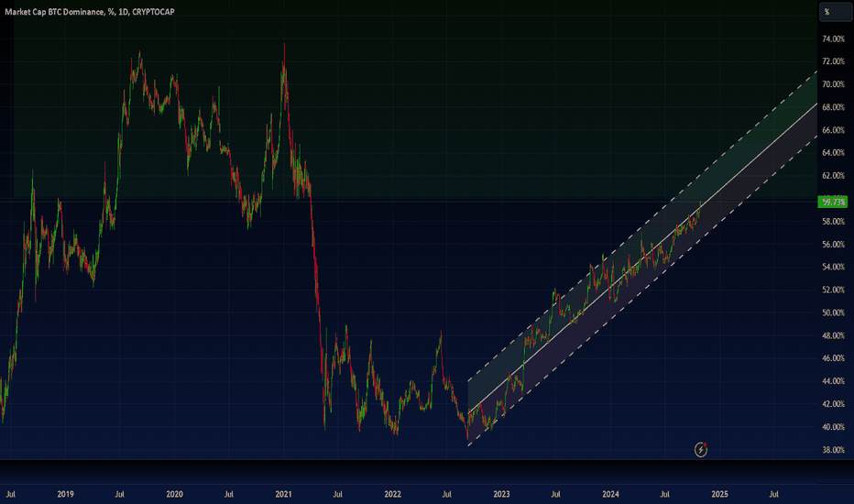Click the 44.00% price axis label

pos(833,381)
